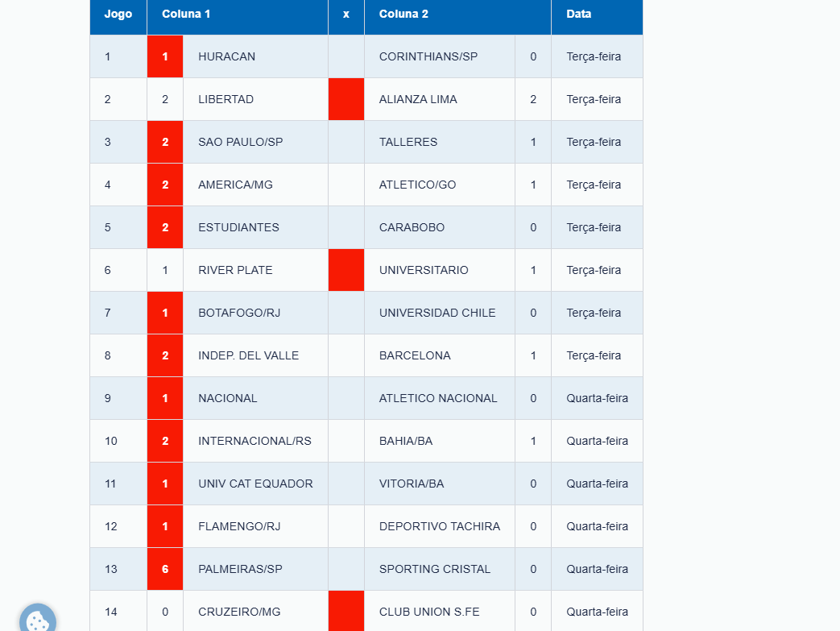The height and width of the screenshot is (631, 840).
Task: Select the FLAMENGO/RJ team cell
Action: tap(255, 526)
